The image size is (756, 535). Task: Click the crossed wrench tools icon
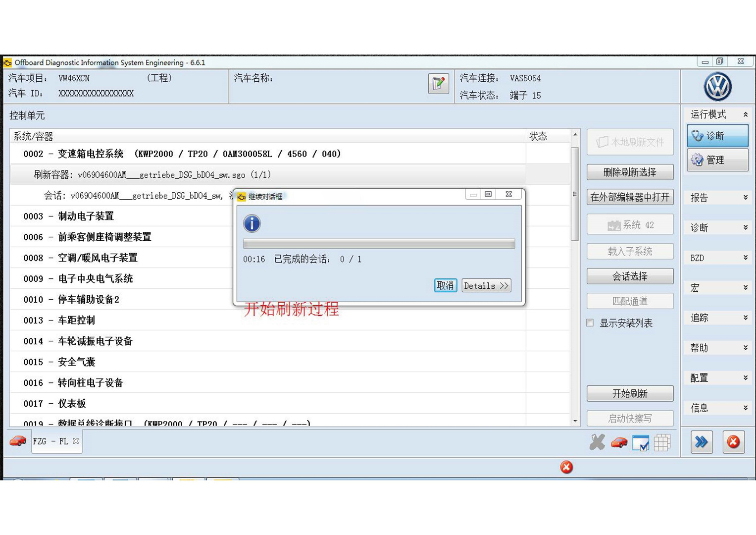(597, 442)
